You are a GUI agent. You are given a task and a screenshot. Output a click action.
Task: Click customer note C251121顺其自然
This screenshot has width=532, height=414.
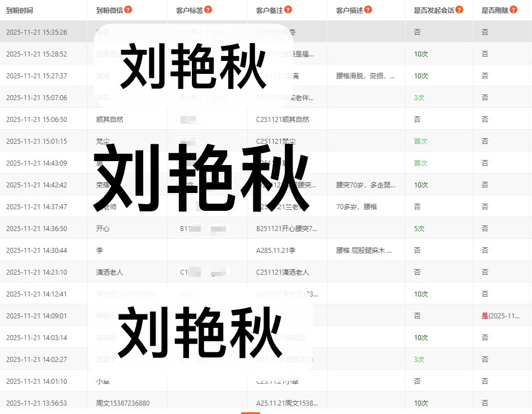coord(283,120)
